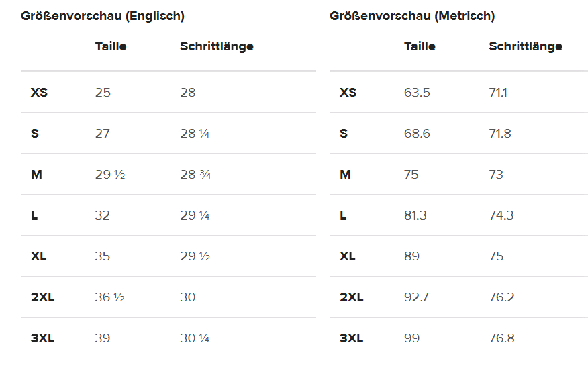Click the M row label in the metric table
The height and width of the screenshot is (388, 588).
(x=345, y=175)
